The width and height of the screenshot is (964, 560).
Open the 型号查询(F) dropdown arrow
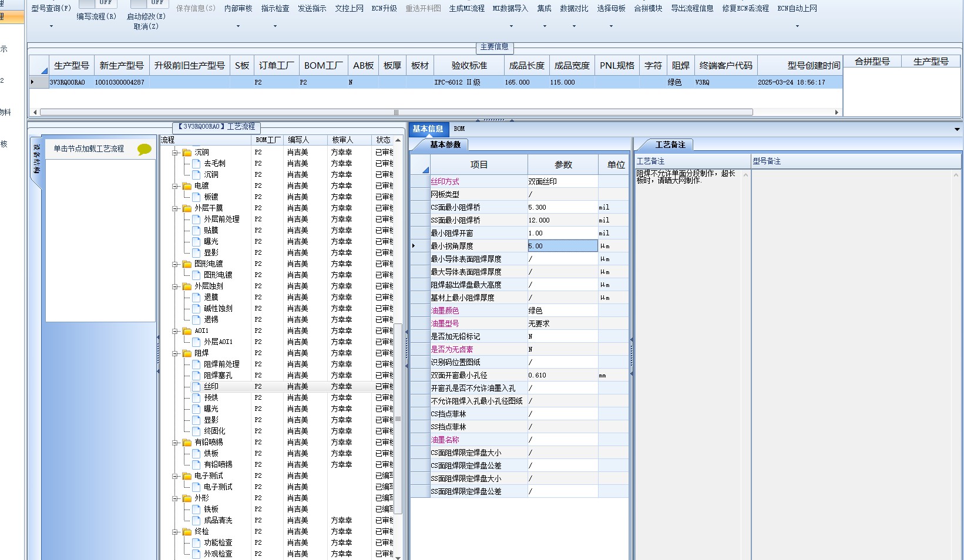click(51, 26)
